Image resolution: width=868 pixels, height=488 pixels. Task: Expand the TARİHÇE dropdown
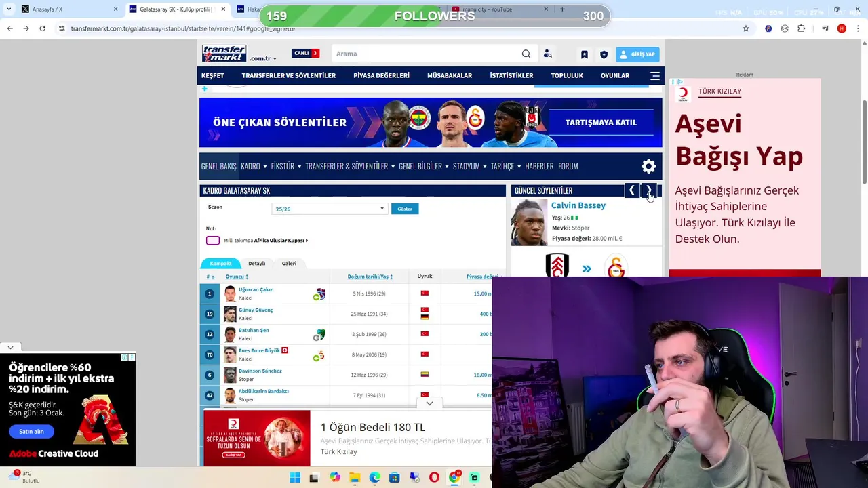click(x=505, y=166)
